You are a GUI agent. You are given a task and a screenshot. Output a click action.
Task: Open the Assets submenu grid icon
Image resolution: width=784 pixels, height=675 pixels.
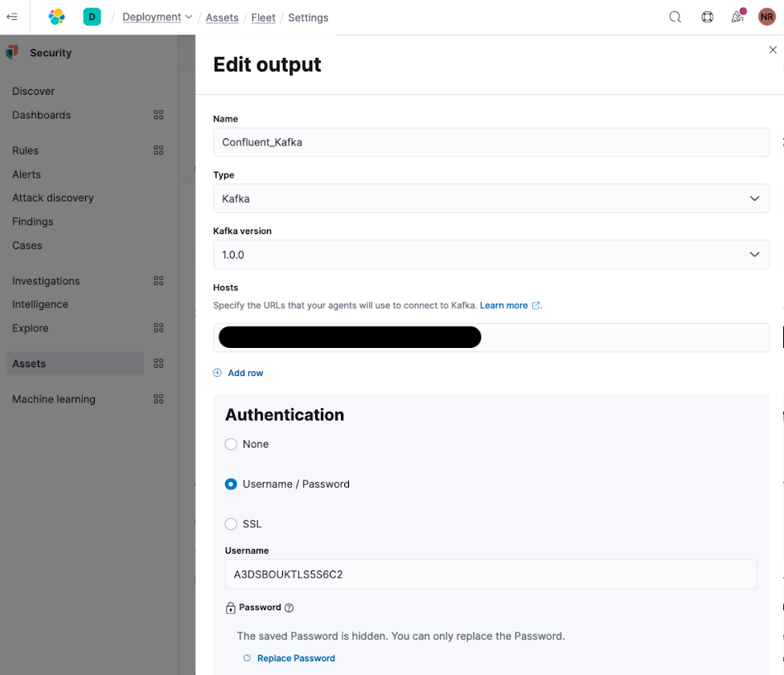pos(158,364)
